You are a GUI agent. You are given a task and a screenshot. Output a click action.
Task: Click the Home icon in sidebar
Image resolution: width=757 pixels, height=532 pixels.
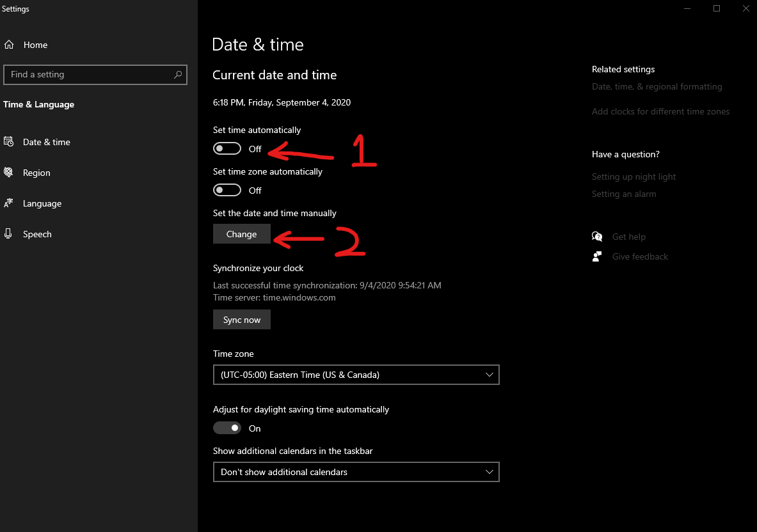[9, 45]
